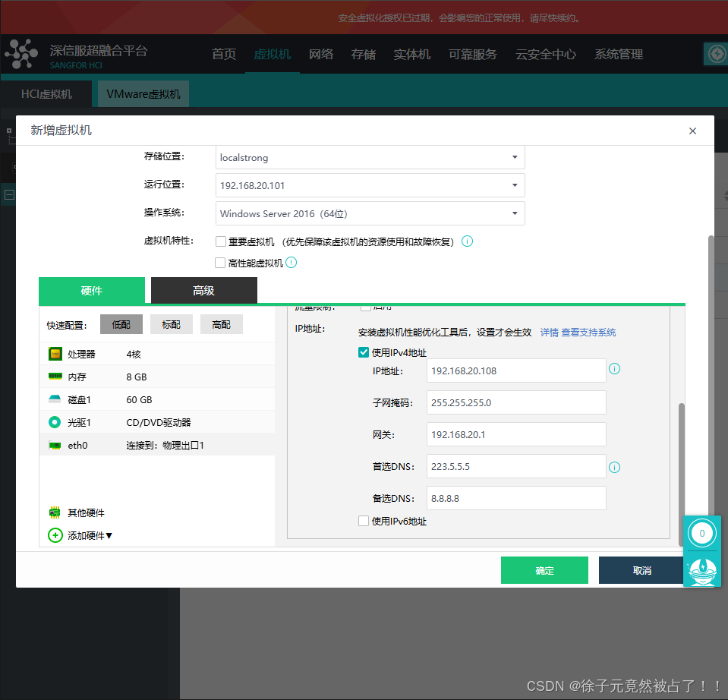The height and width of the screenshot is (700, 728).
Task: Click the green plus add hardware icon
Action: tap(55, 535)
